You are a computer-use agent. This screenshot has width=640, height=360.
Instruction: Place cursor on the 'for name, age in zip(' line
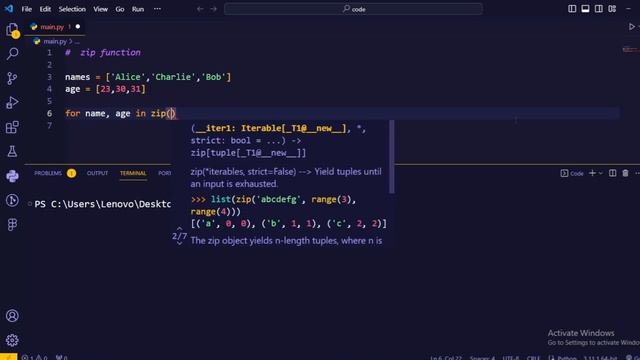tap(120, 113)
